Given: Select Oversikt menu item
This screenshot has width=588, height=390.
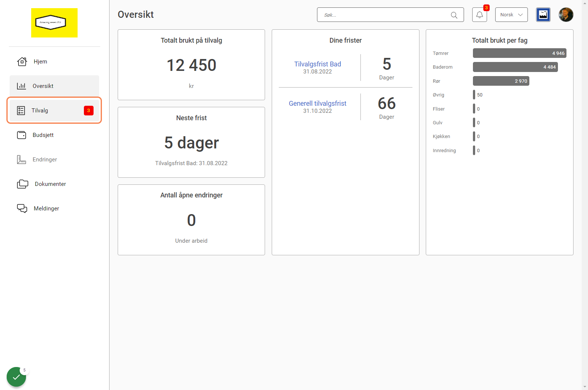Looking at the screenshot, I should [x=54, y=86].
